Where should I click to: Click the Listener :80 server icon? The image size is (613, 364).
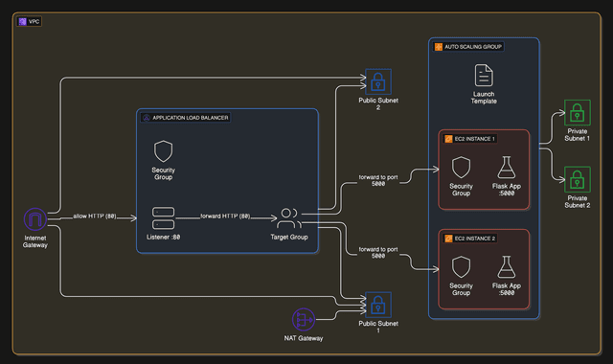point(164,218)
